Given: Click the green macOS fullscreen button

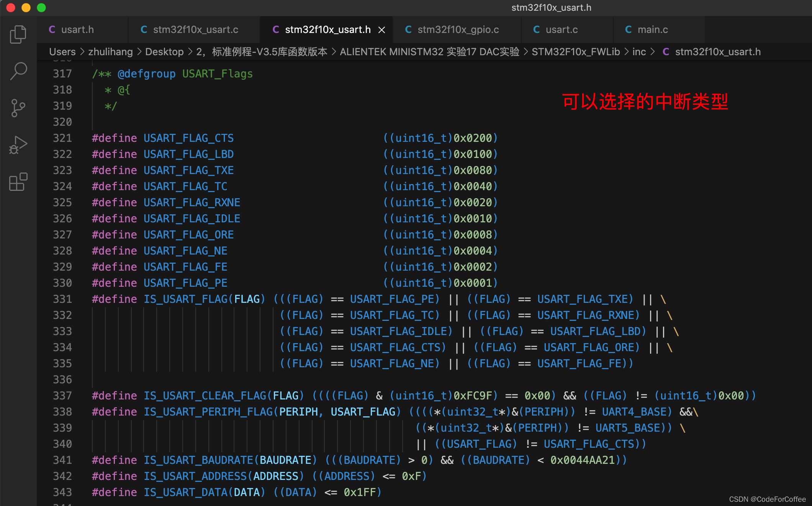Looking at the screenshot, I should point(41,8).
